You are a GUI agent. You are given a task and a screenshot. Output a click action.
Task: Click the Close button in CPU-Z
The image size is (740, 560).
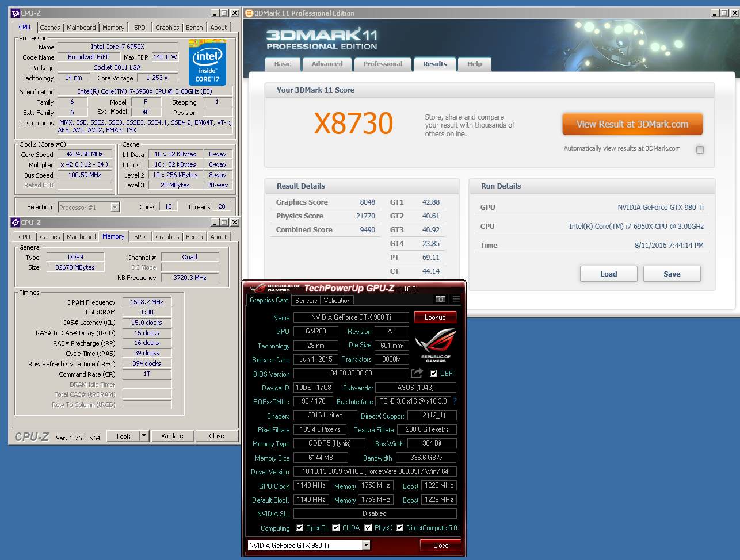tap(217, 436)
